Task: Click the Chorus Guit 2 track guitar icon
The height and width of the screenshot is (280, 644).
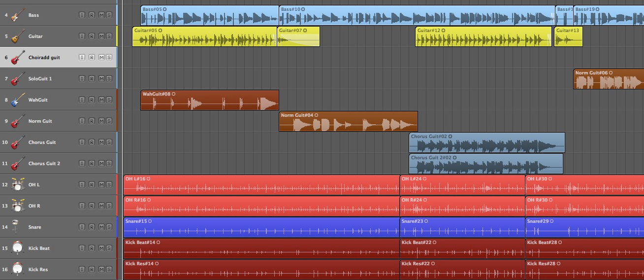Action: click(x=18, y=164)
